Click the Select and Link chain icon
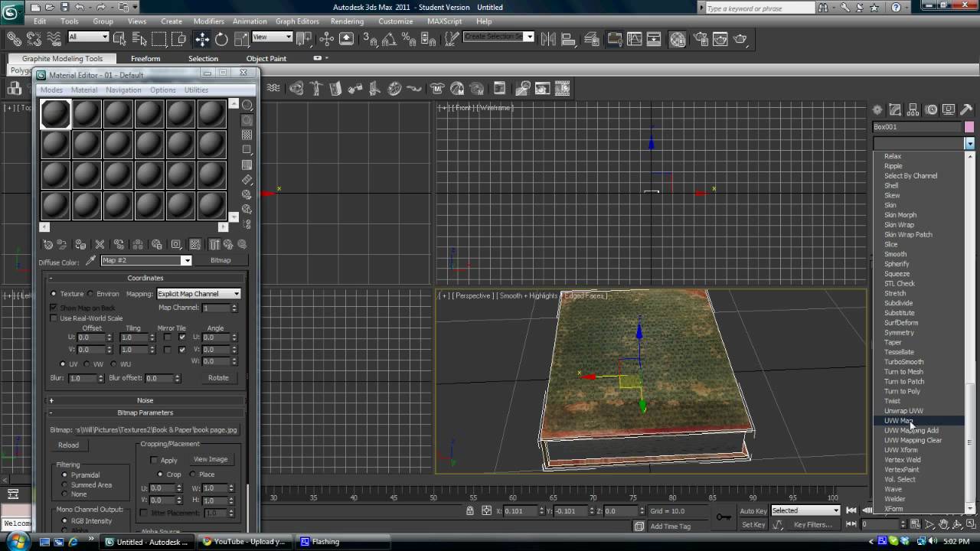 pos(15,39)
